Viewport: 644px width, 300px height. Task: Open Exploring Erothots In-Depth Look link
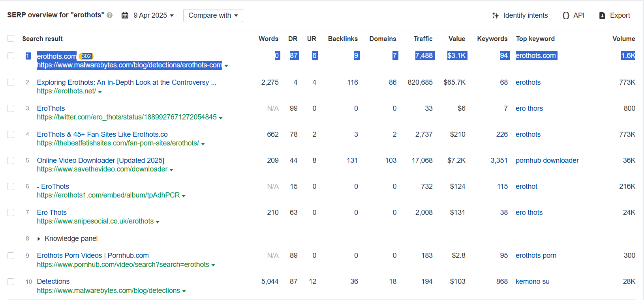pyautogui.click(x=126, y=82)
